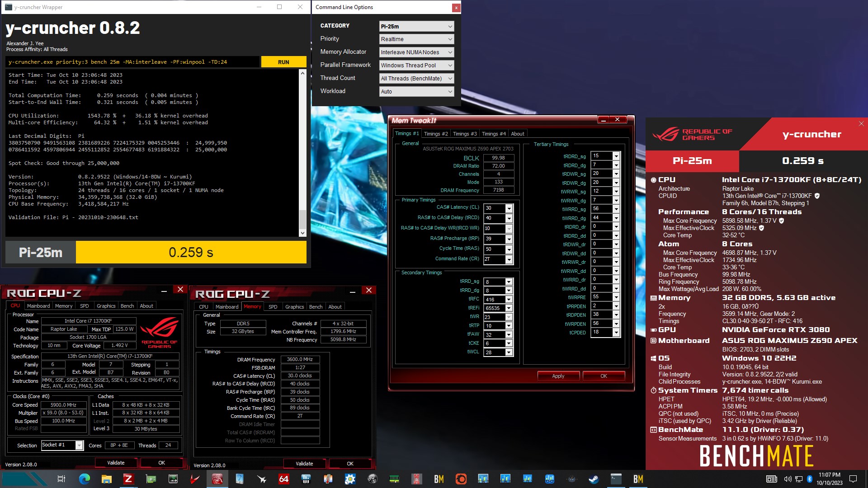Click the network icon in the system tray
868x488 pixels.
point(799,479)
